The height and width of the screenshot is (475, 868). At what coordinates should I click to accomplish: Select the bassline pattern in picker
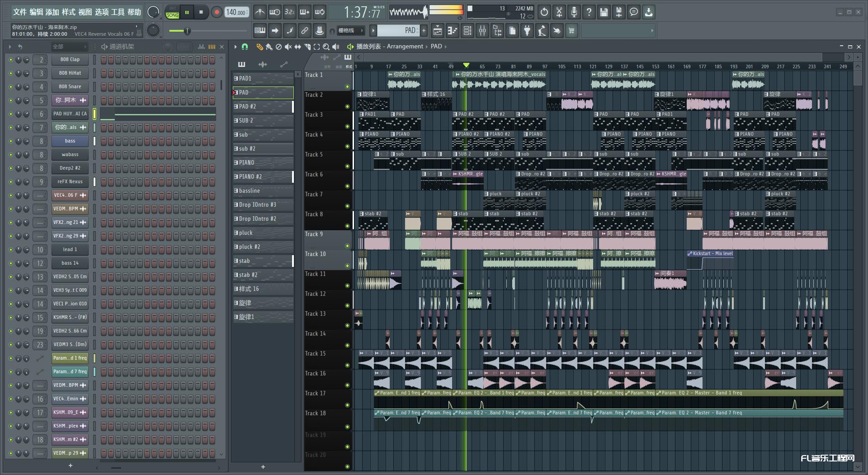point(263,190)
